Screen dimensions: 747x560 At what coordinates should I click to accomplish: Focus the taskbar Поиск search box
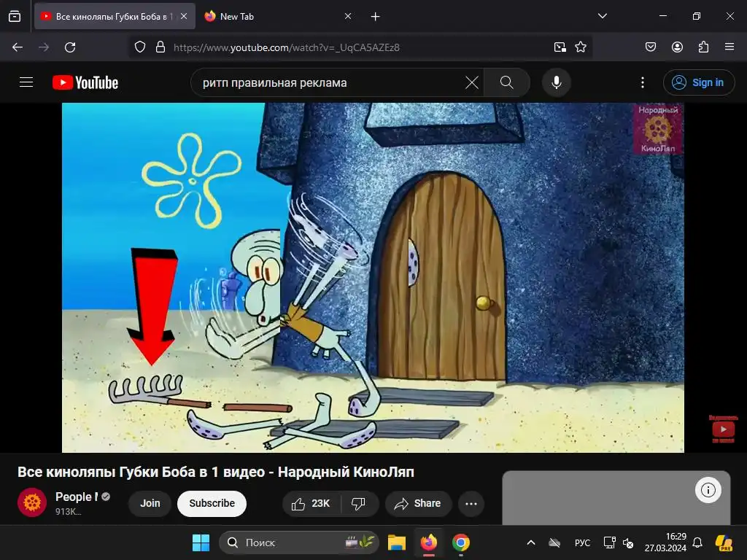pos(298,542)
